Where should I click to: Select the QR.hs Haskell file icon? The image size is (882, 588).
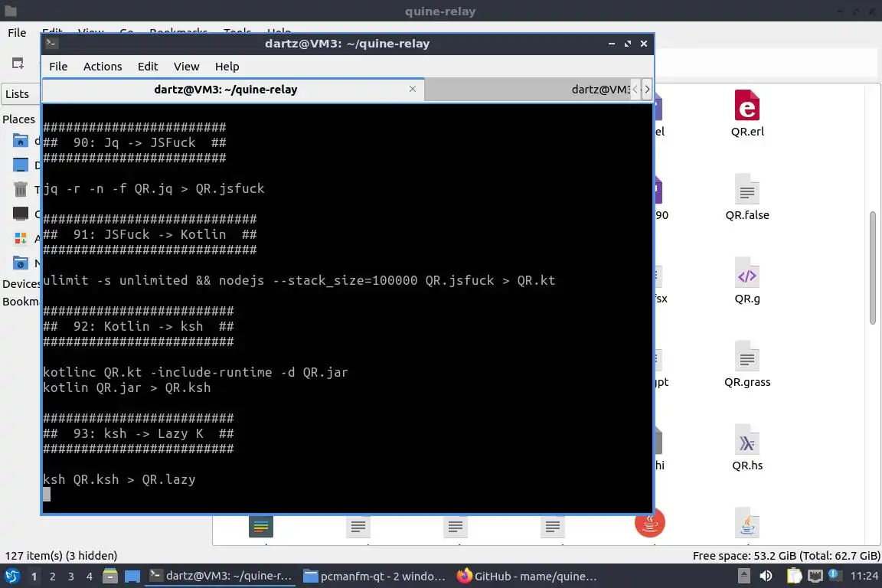point(747,439)
